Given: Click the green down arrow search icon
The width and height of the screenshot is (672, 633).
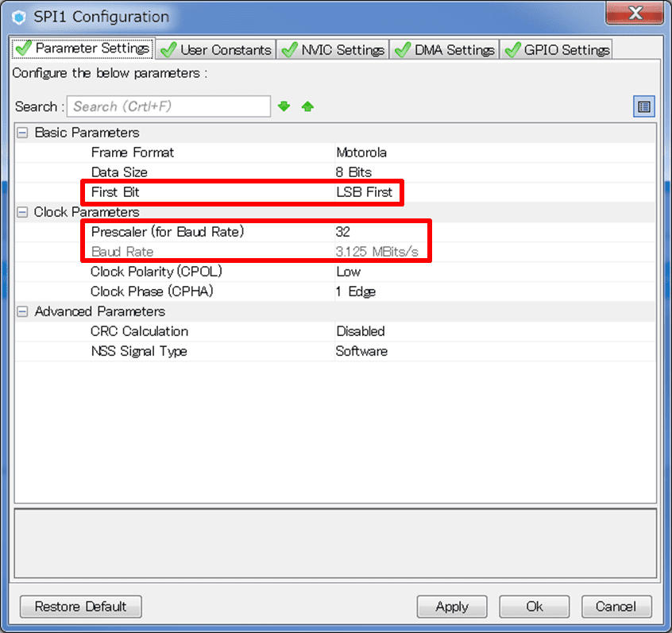Looking at the screenshot, I should (284, 106).
